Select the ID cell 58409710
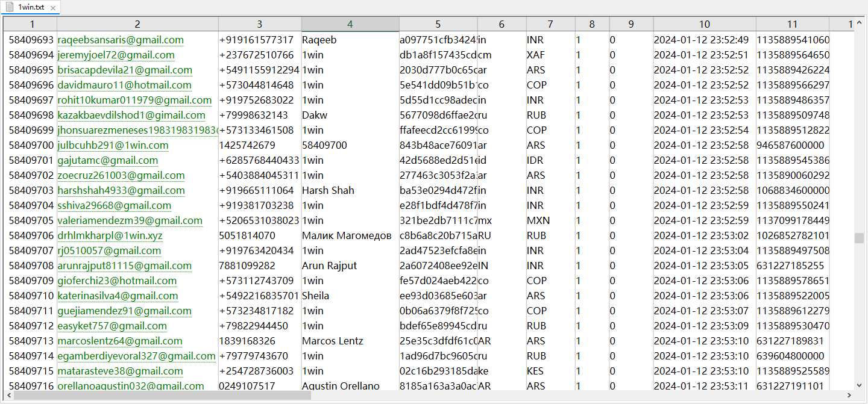868x404 pixels. pyautogui.click(x=31, y=296)
